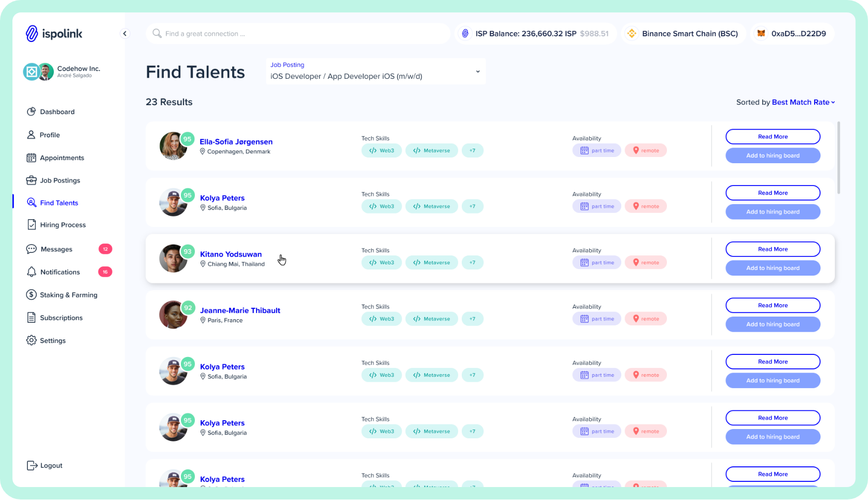Click the MetaMask fox wallet icon
Image resolution: width=868 pixels, height=500 pixels.
tap(761, 34)
